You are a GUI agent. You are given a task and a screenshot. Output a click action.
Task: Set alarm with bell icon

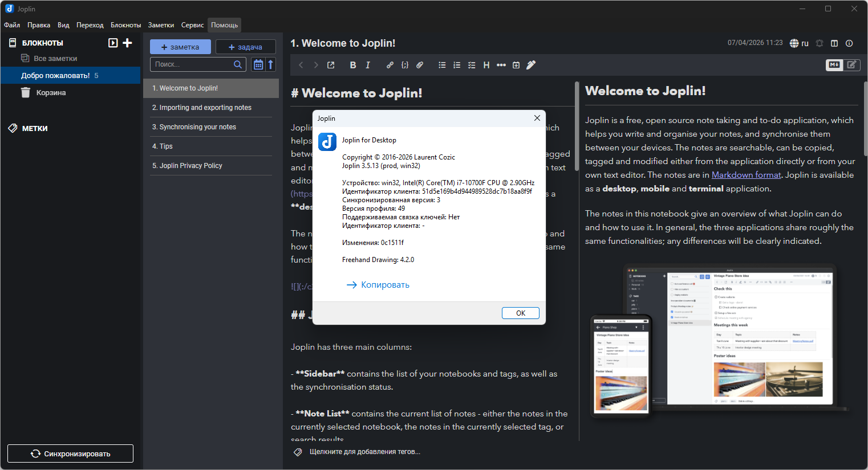click(820, 43)
